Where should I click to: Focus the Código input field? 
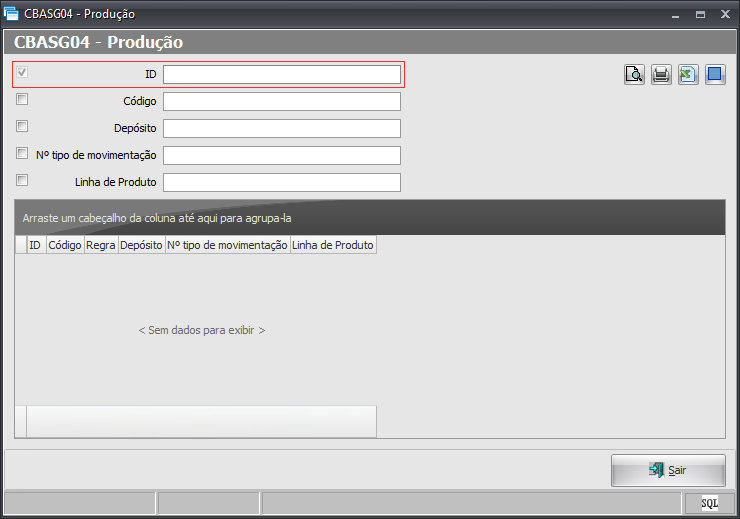[282, 101]
